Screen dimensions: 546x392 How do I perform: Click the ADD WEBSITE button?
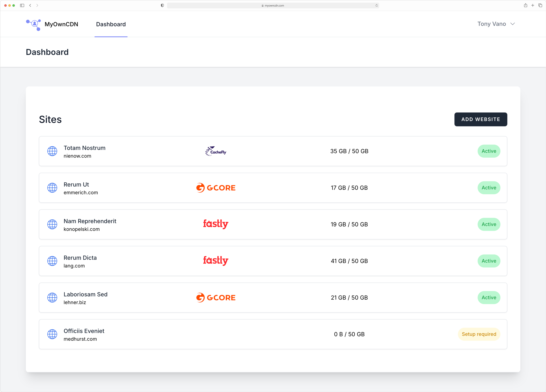click(481, 119)
